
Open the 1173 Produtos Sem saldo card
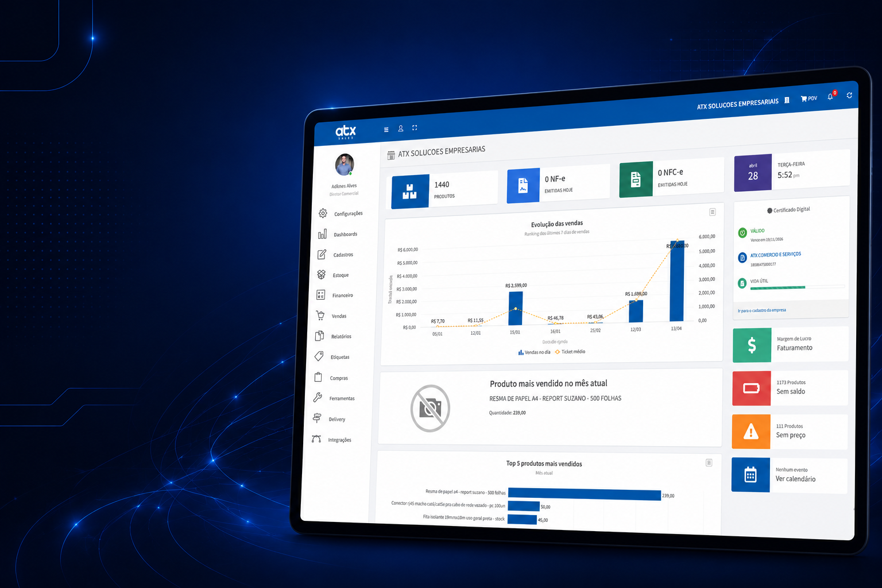pos(790,388)
